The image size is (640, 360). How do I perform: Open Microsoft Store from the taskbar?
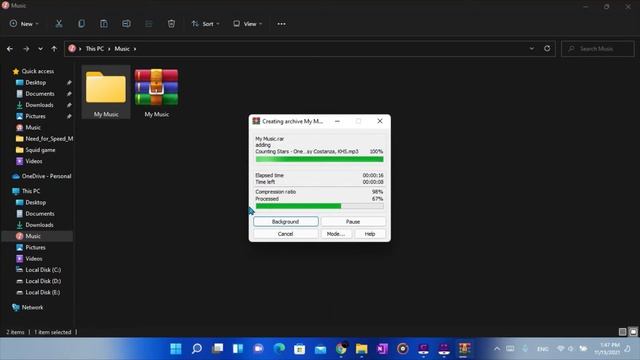pyautogui.click(x=300, y=349)
